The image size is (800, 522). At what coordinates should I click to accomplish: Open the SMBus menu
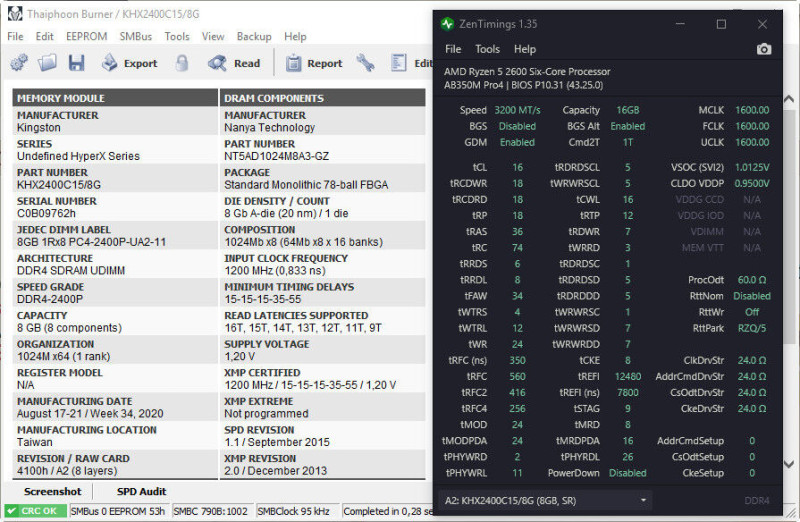click(x=136, y=36)
